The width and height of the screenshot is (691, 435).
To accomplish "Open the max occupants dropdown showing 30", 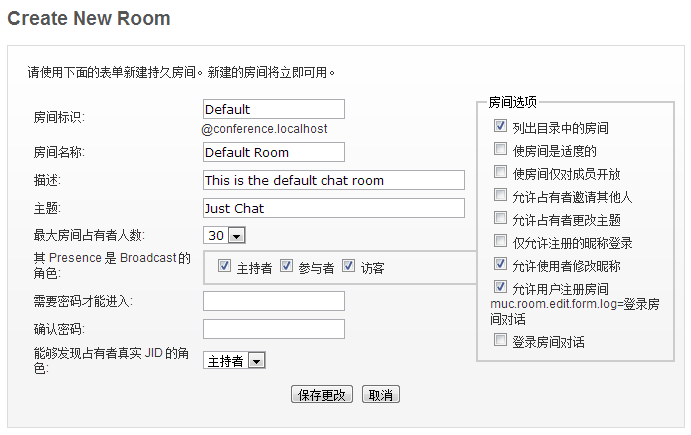I will [x=224, y=235].
